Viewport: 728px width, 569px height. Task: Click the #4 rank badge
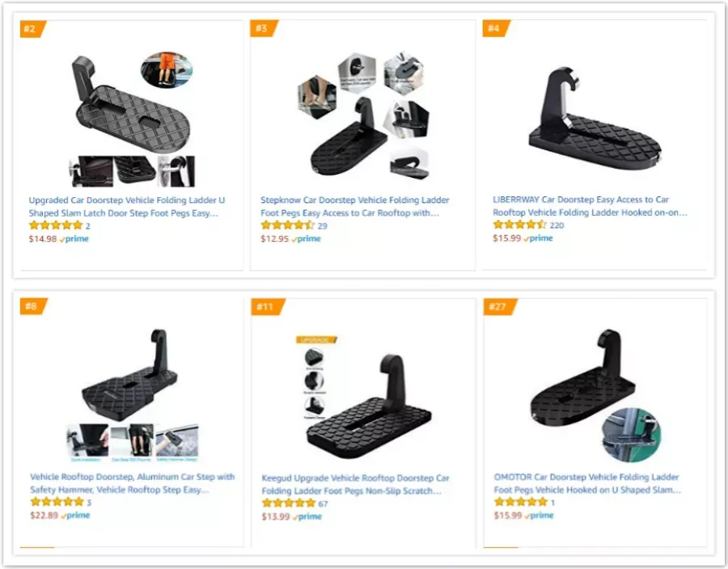pyautogui.click(x=497, y=28)
